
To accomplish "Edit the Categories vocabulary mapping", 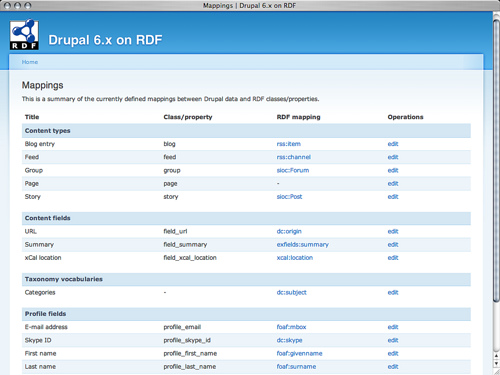I will pos(393,292).
